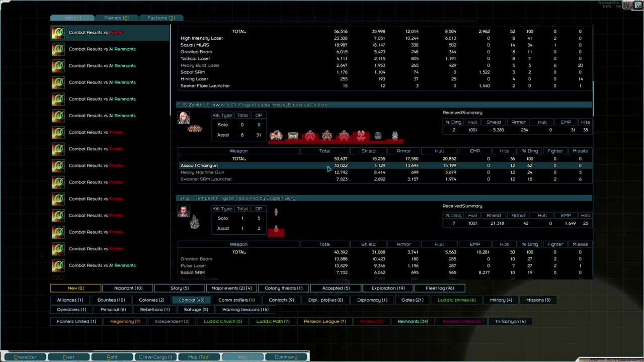Filter by Sindrian Diktat (2) faction
644x362 pixels.
(x=462, y=321)
